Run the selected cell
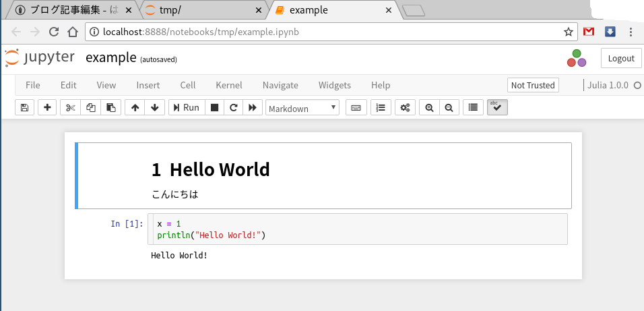Image resolution: width=644 pixels, height=311 pixels. pyautogui.click(x=187, y=107)
